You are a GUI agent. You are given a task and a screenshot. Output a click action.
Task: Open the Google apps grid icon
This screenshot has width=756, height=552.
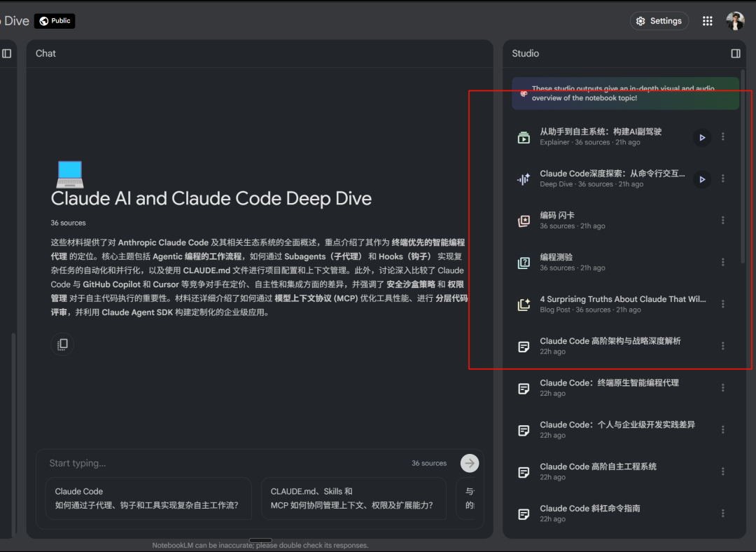click(x=707, y=21)
